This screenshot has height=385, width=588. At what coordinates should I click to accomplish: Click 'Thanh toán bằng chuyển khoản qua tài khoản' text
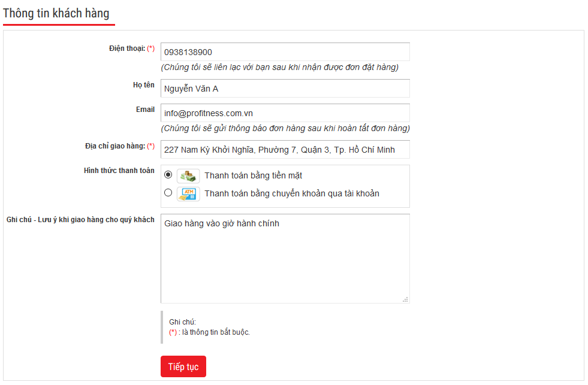(291, 193)
